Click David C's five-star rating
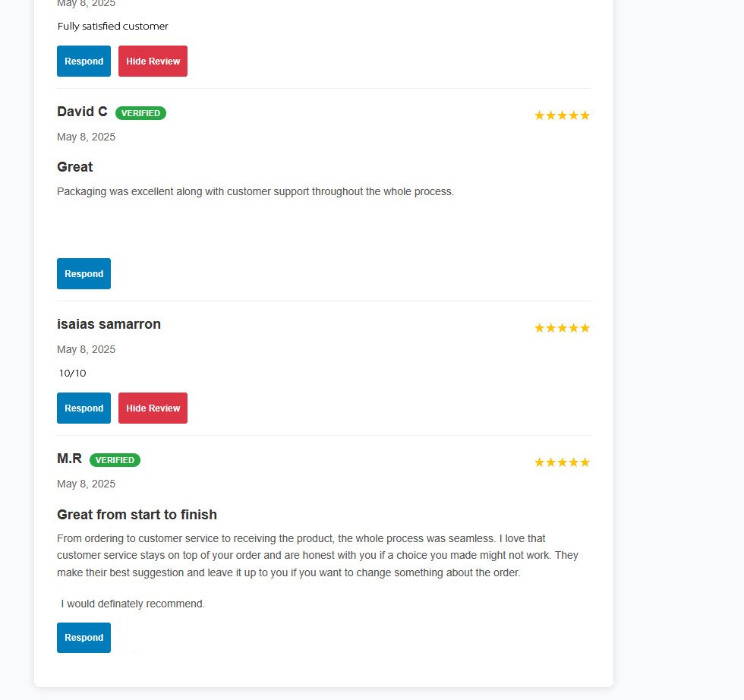Screen dimensions: 744x700 click(x=562, y=115)
